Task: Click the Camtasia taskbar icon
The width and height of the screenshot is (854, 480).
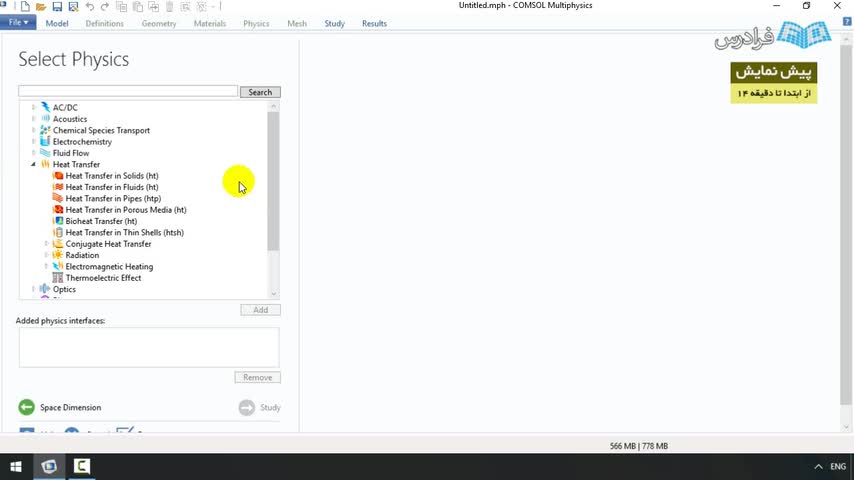Action: pyautogui.click(x=81, y=466)
